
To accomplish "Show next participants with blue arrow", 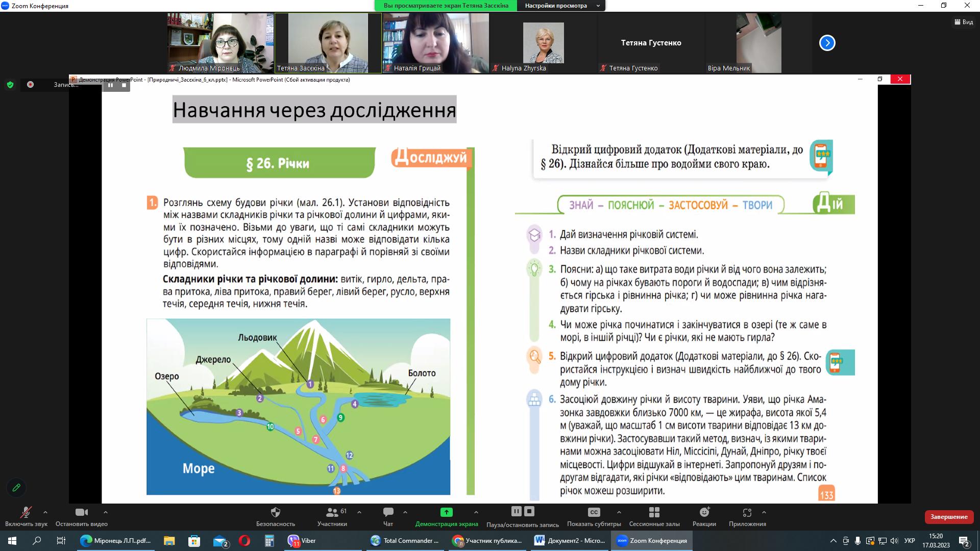I will click(x=827, y=43).
